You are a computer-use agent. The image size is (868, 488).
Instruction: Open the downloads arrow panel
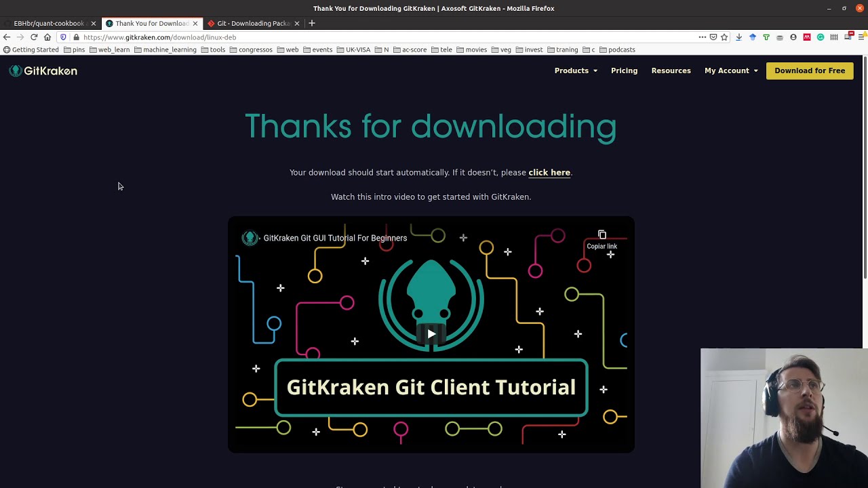pyautogui.click(x=738, y=37)
